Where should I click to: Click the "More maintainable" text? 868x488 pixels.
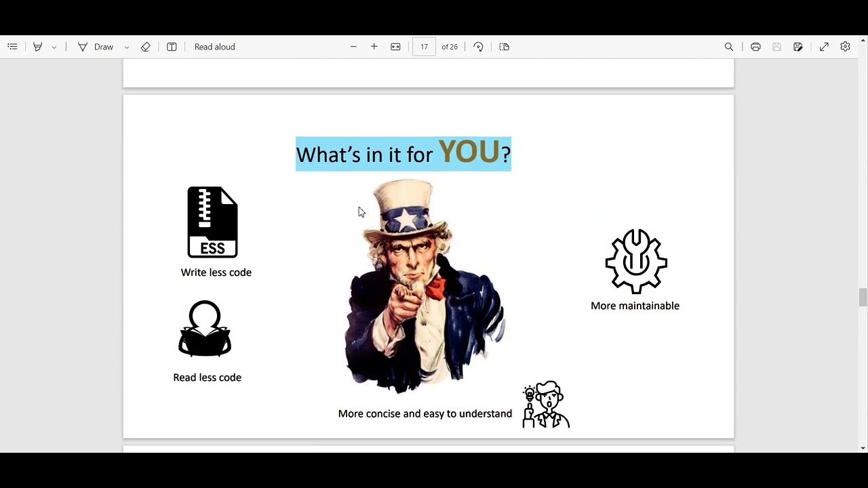coord(635,306)
